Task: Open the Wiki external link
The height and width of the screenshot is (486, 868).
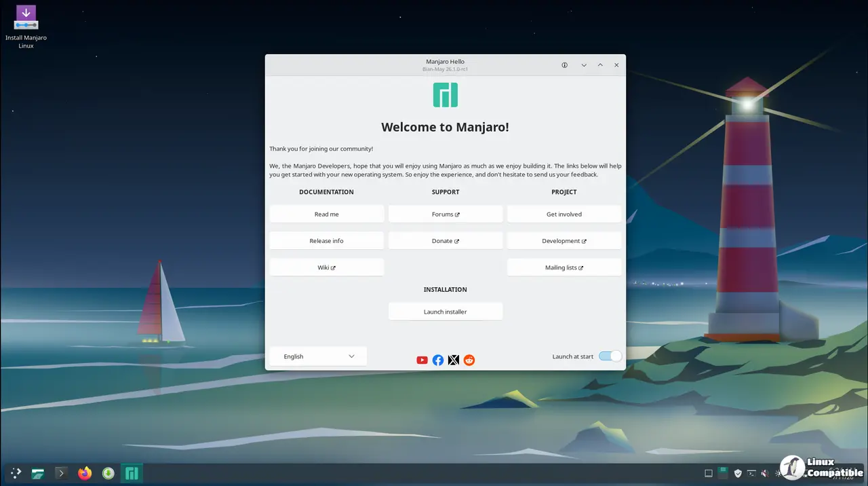Action: point(327,267)
